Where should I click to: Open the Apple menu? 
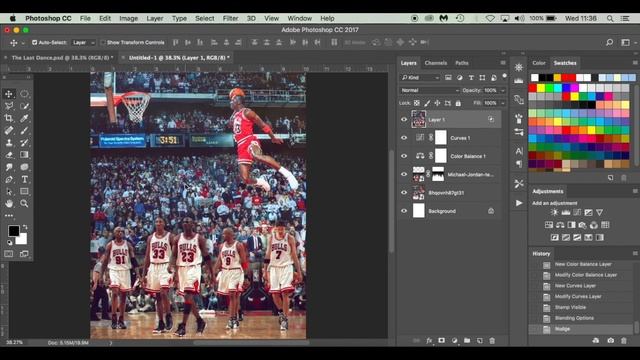pyautogui.click(x=13, y=18)
